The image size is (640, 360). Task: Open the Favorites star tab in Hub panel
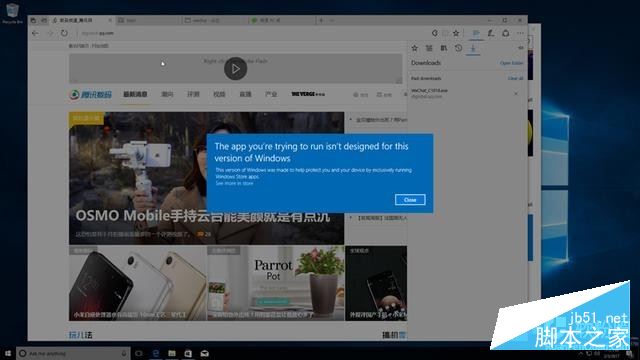coord(415,48)
